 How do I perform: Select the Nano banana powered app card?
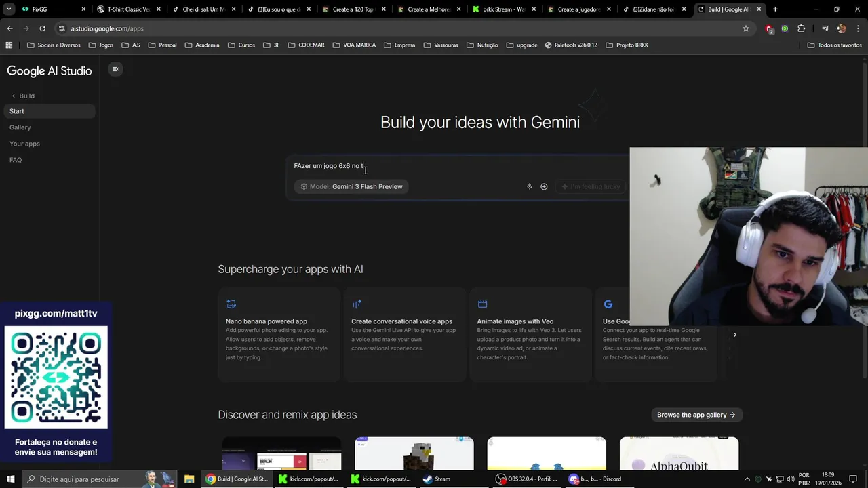[279, 335]
